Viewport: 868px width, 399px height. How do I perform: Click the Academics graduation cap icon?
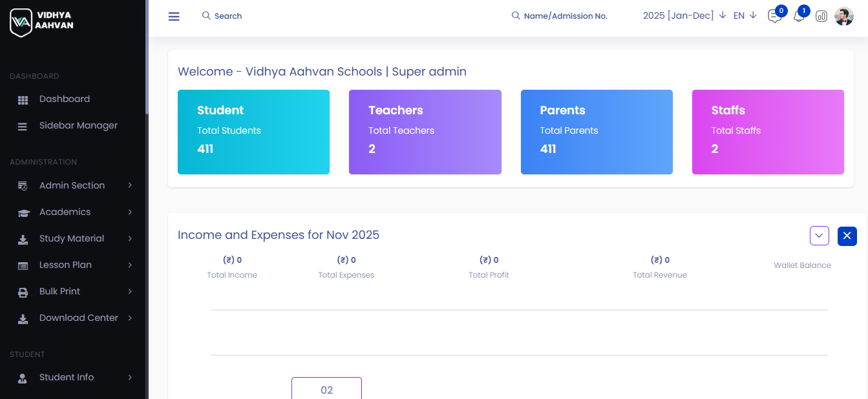pos(23,212)
